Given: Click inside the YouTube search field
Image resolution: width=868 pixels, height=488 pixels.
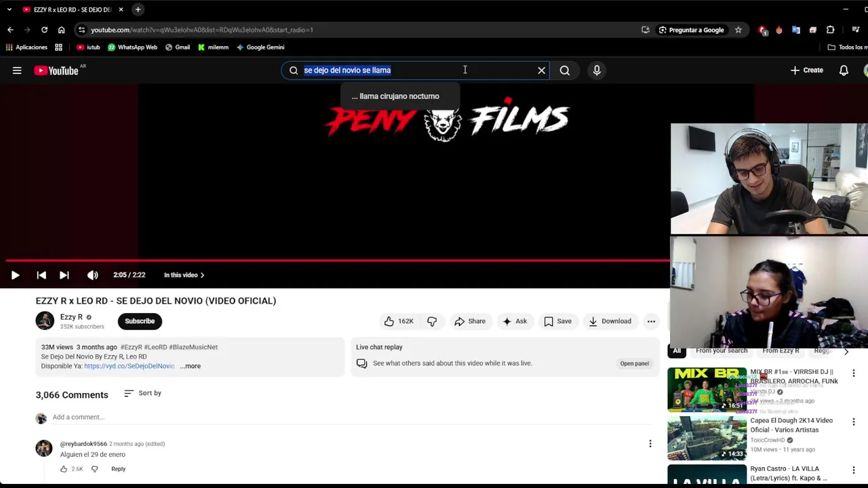Looking at the screenshot, I should click(x=415, y=70).
